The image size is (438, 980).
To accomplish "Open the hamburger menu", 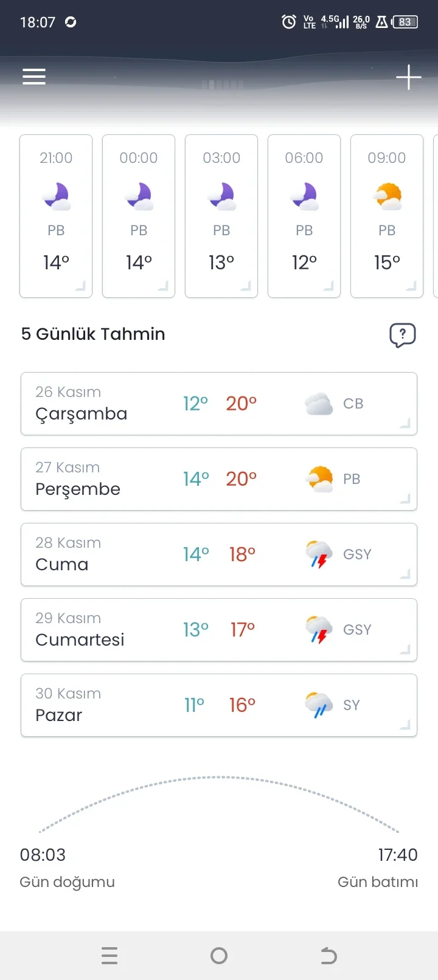I will coord(34,77).
